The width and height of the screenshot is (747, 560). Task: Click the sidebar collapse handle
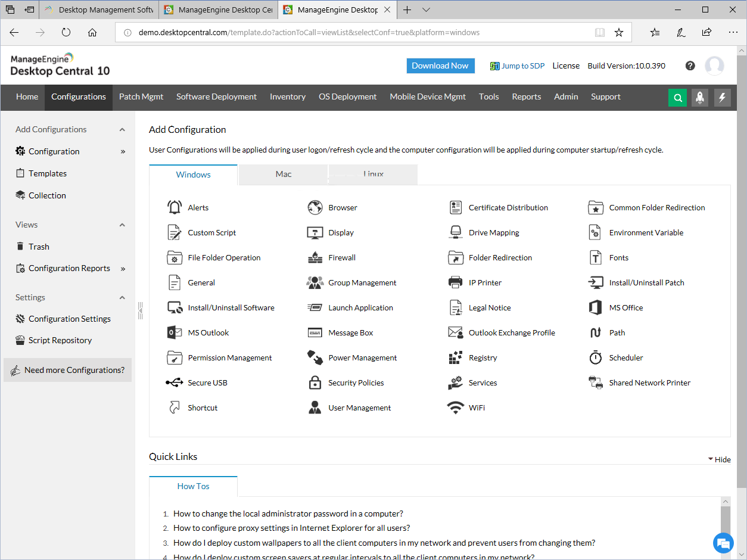[x=140, y=309]
